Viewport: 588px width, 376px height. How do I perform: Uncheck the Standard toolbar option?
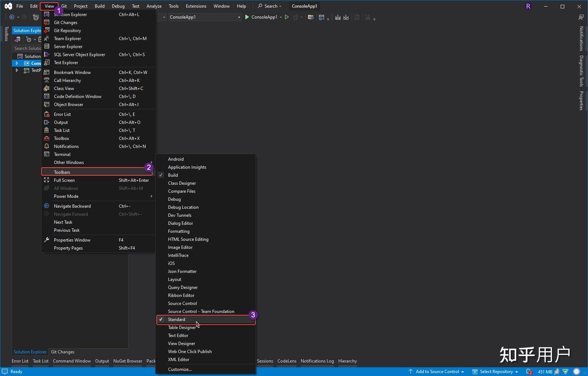[x=176, y=320]
